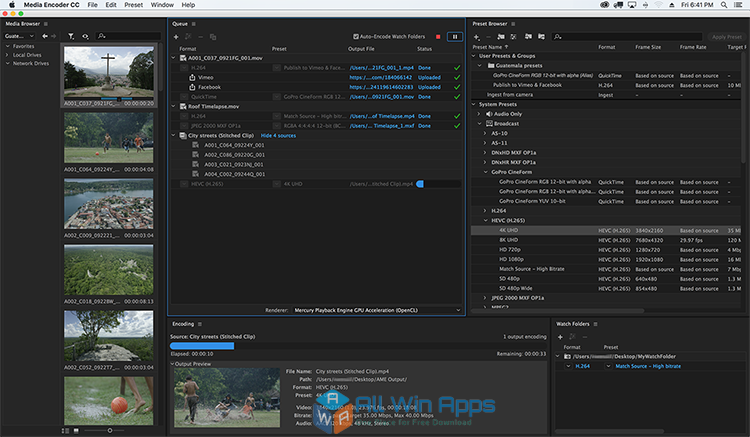Create new preset with plus icon in Preset Browser
750x437 pixels.
[476, 37]
